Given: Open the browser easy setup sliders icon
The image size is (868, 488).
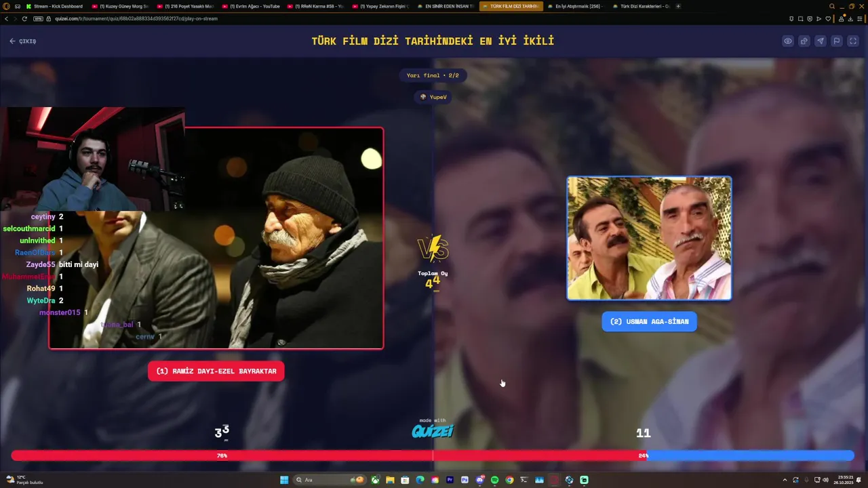Looking at the screenshot, I should pyautogui.click(x=859, y=18).
